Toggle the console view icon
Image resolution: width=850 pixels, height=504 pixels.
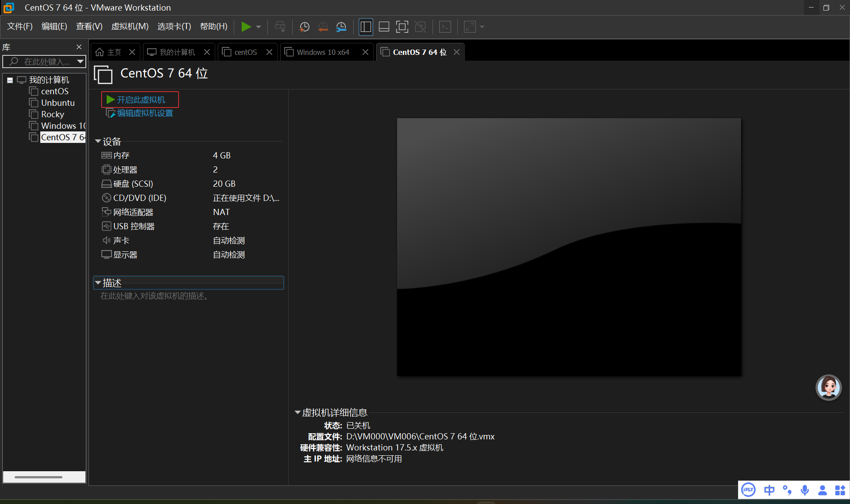[445, 27]
